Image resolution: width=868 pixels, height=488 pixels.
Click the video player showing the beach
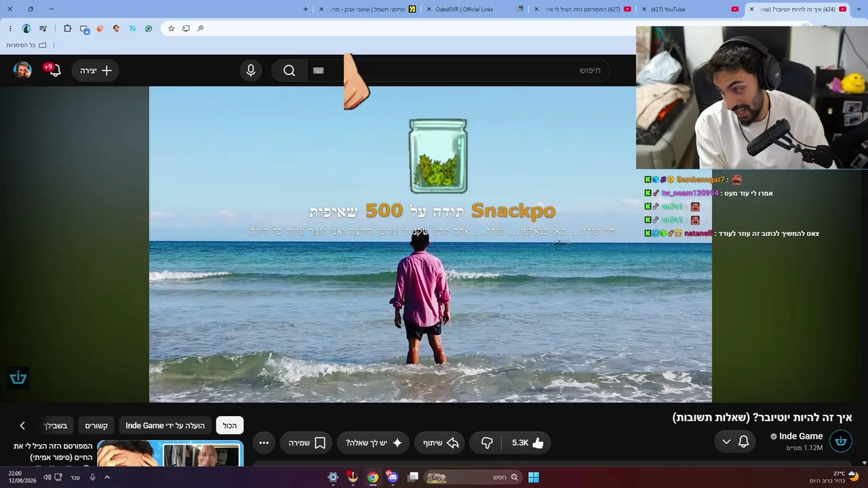click(431, 244)
